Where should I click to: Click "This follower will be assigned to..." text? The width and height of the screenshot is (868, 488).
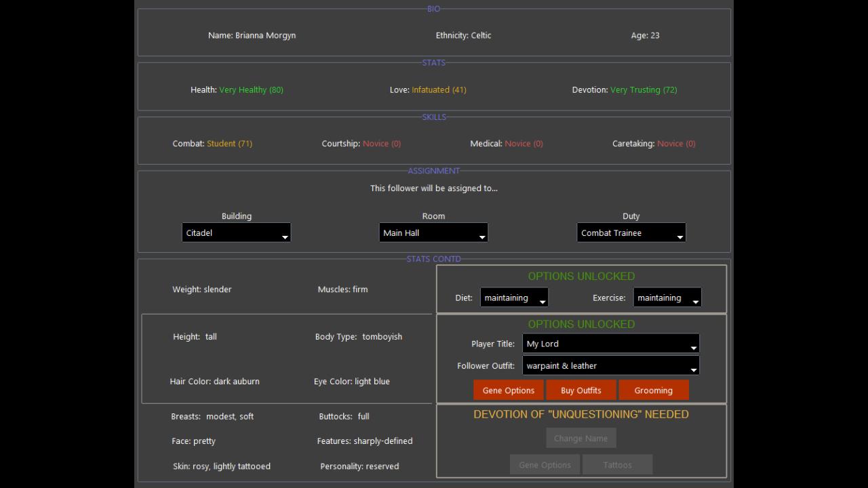pyautogui.click(x=434, y=188)
